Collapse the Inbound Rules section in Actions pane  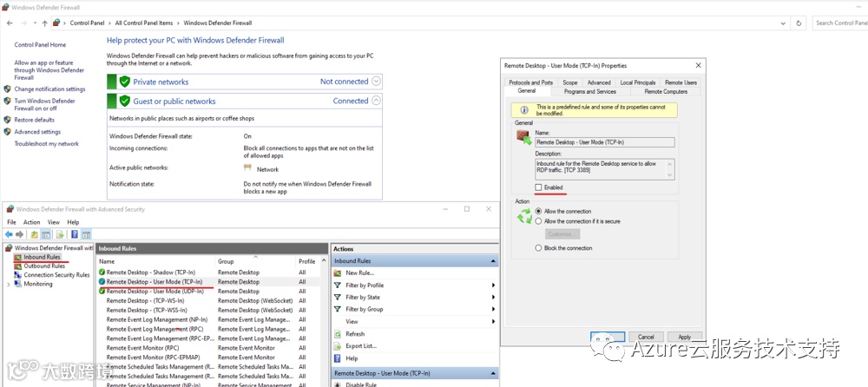pos(493,261)
